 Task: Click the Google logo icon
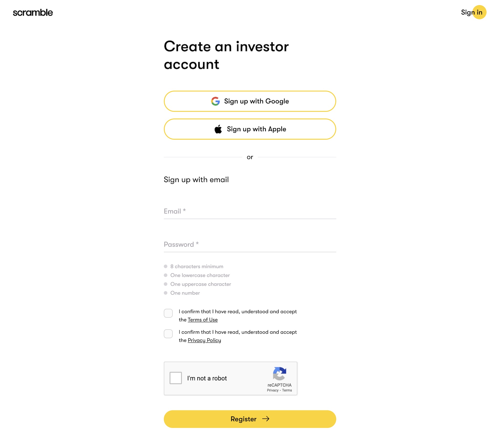coord(216,101)
